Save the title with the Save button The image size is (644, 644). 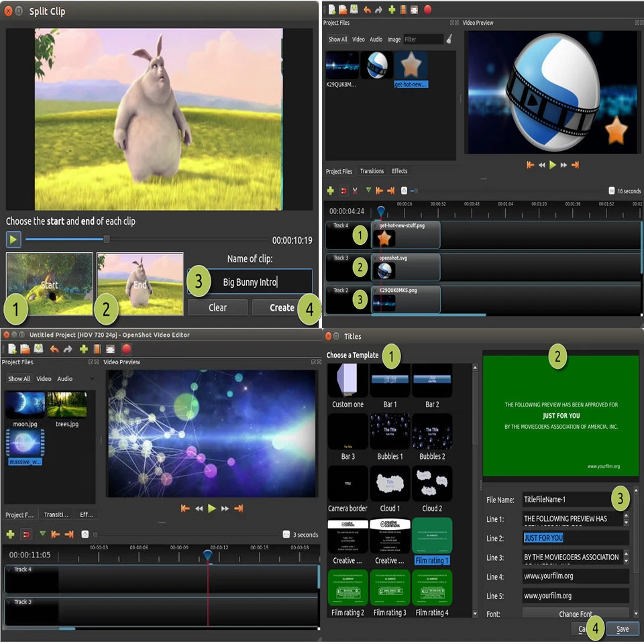(x=622, y=629)
